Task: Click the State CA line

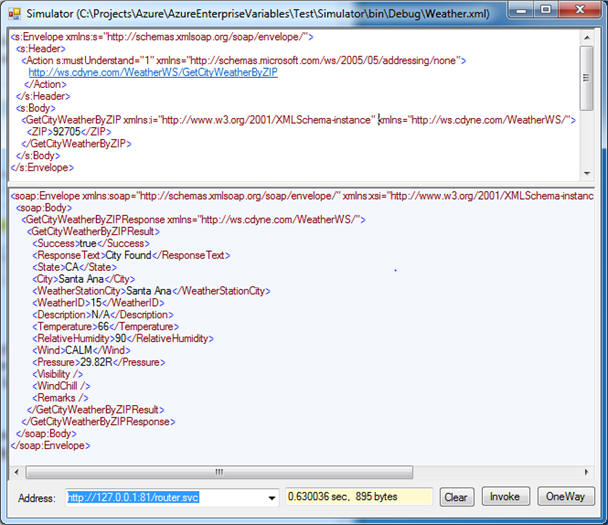Action: pos(74,267)
